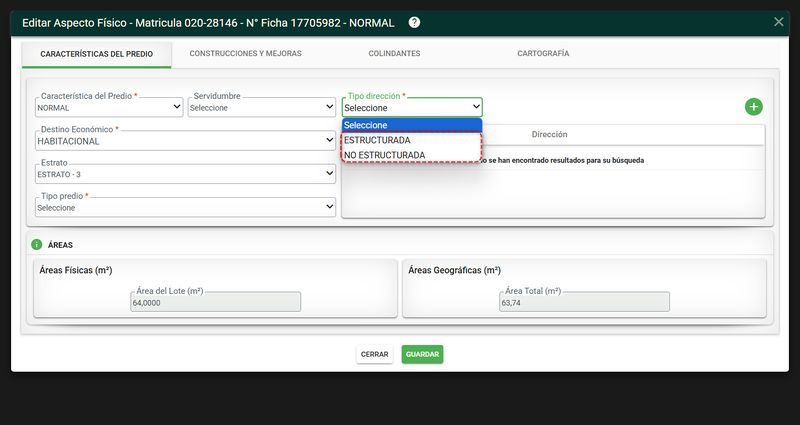Click the Área del Lote field
This screenshot has width=800, height=425.
click(215, 302)
